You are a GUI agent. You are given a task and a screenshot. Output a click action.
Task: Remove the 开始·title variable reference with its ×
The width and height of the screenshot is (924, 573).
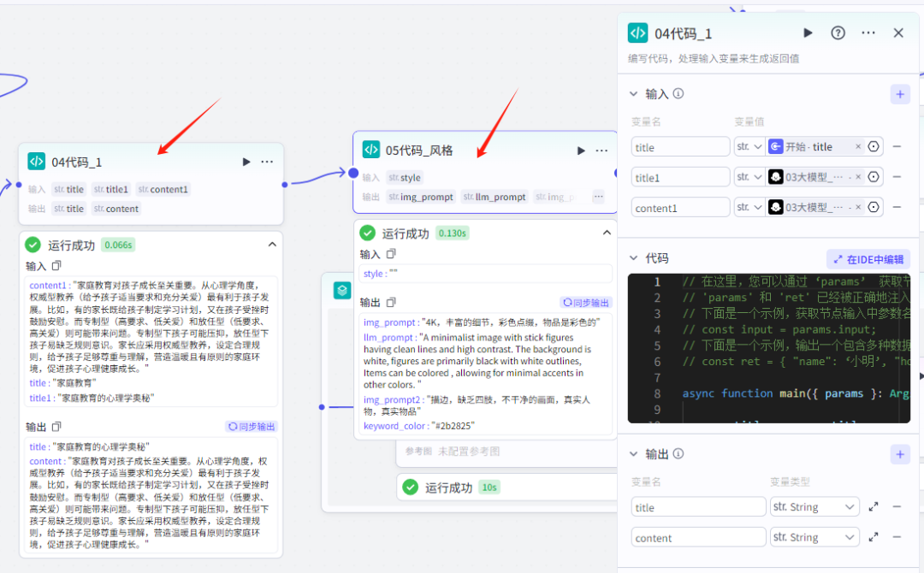(x=859, y=146)
